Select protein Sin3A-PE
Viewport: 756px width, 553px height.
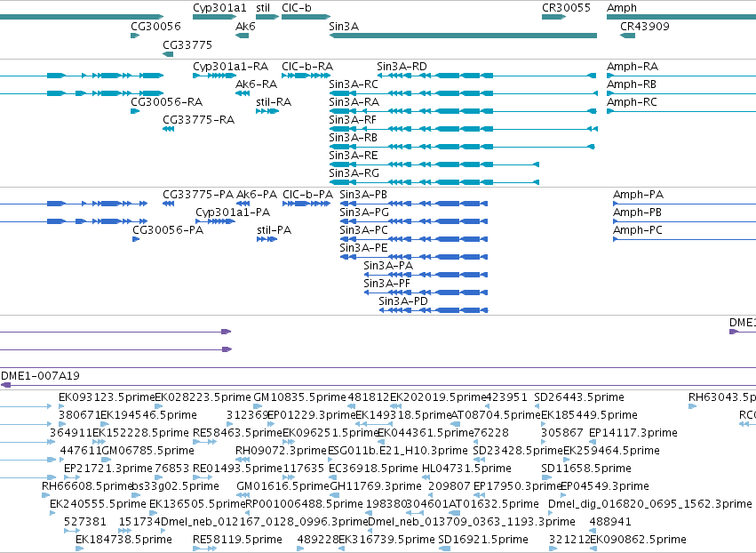(x=414, y=257)
